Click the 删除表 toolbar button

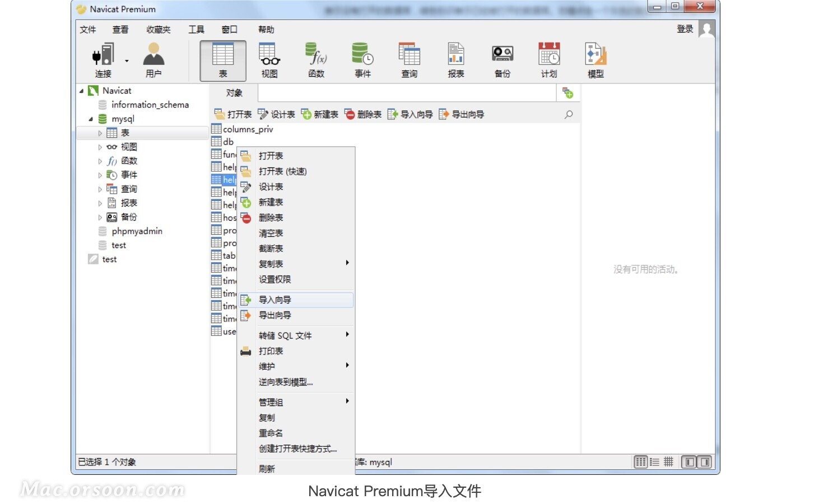(363, 114)
